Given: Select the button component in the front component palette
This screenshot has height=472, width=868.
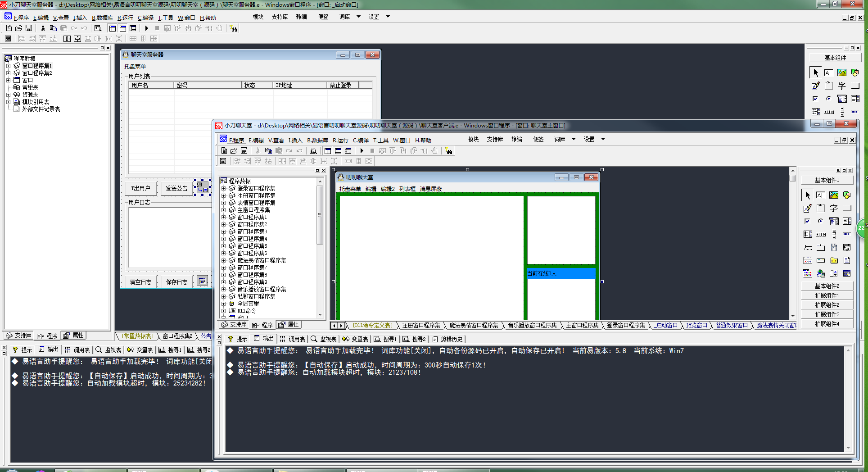Looking at the screenshot, I should (847, 208).
